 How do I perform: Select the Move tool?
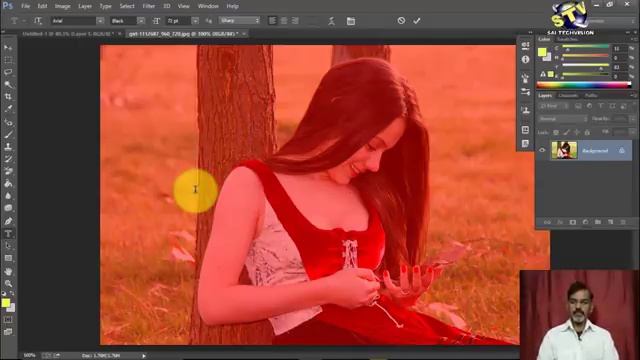(x=8, y=48)
